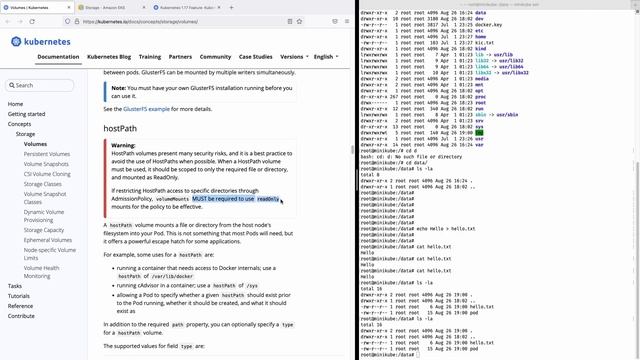Click the Kubernetes logo
Image resolution: width=640 pixels, height=360 pixels.
point(41,41)
